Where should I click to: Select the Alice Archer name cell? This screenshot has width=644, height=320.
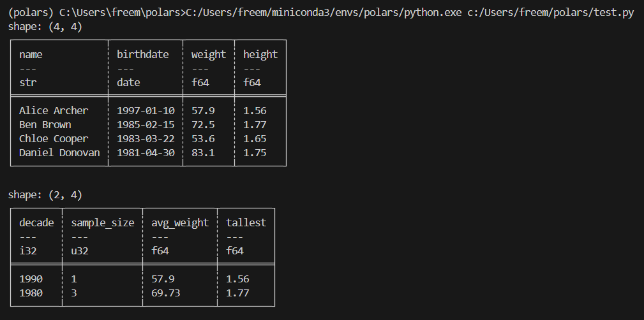coord(54,111)
